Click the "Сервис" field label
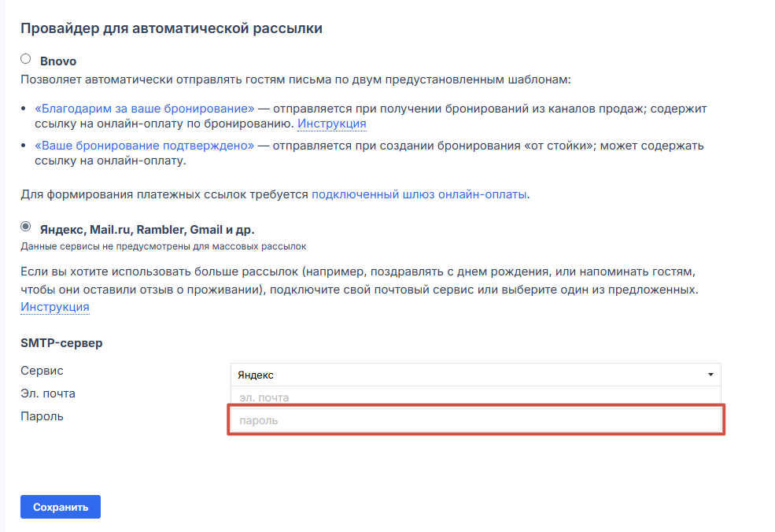Screen dimensions: 775x532 (42, 371)
